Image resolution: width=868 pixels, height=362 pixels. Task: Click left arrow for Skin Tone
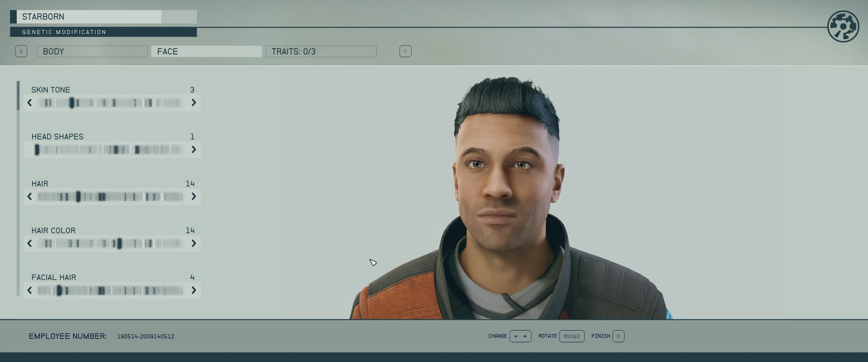30,102
